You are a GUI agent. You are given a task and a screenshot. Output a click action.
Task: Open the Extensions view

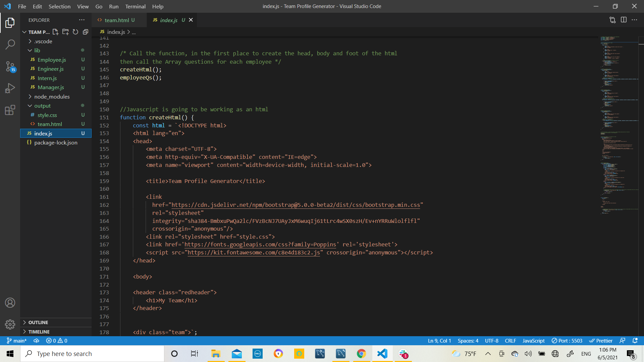point(10,110)
